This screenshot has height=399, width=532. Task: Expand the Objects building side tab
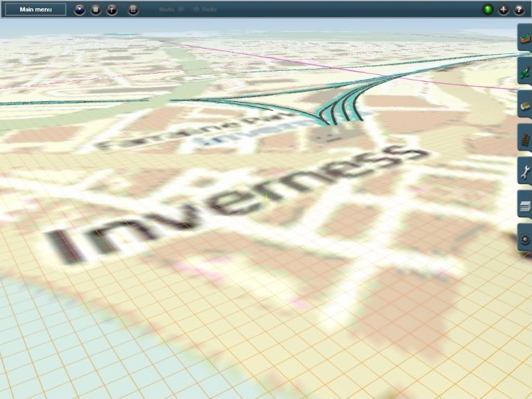[525, 105]
